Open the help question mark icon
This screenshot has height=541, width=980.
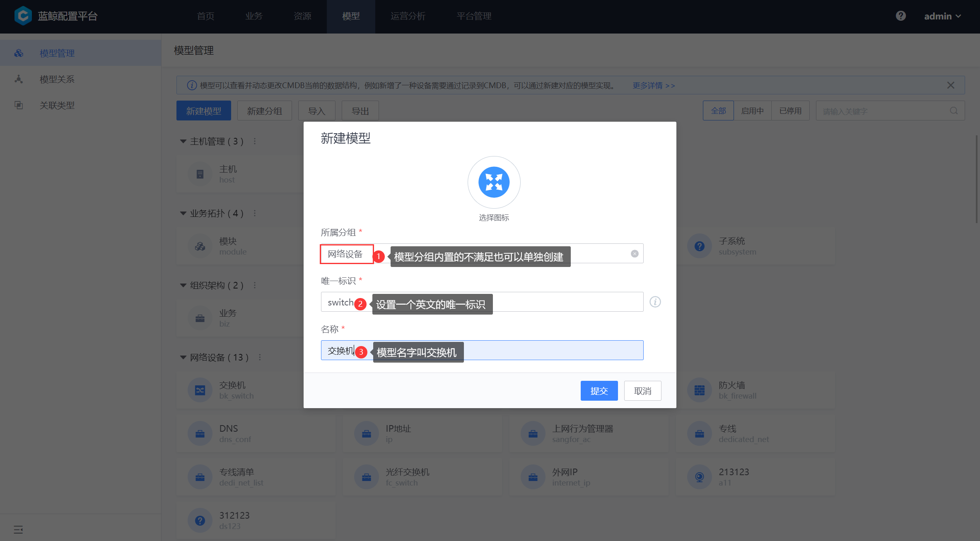pyautogui.click(x=900, y=16)
